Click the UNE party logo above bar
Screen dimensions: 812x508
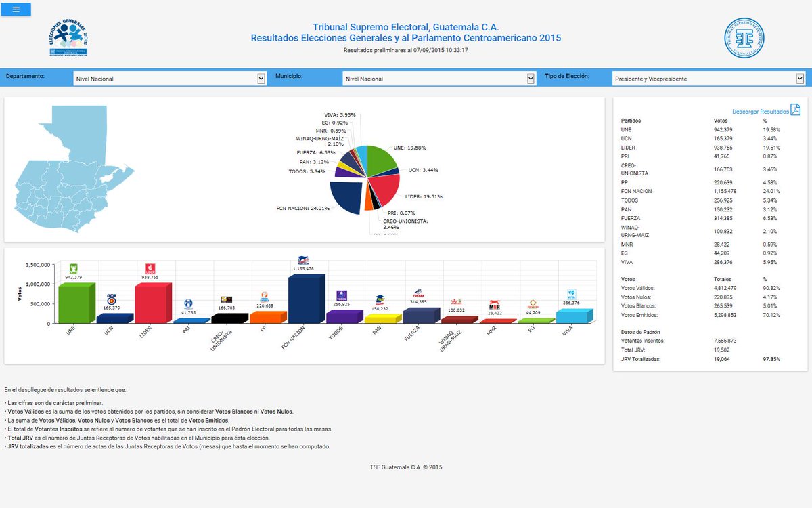[74, 268]
